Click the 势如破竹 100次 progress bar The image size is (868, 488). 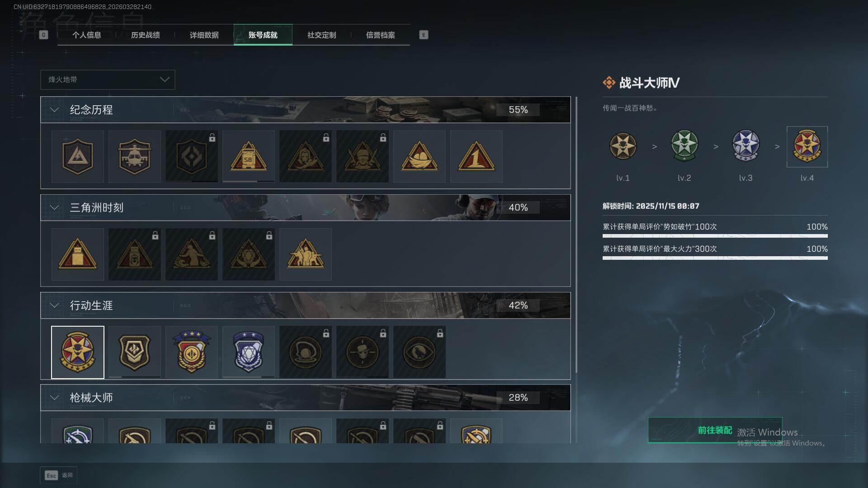pyautogui.click(x=715, y=236)
